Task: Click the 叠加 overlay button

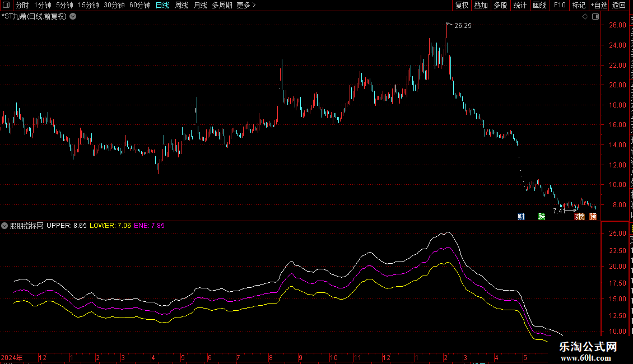Action: 481,5
